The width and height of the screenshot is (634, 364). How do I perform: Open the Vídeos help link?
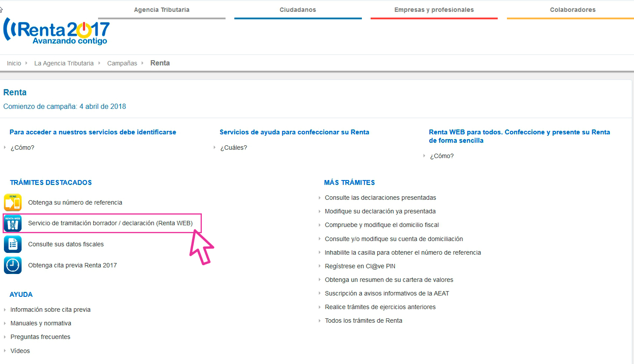point(20,351)
